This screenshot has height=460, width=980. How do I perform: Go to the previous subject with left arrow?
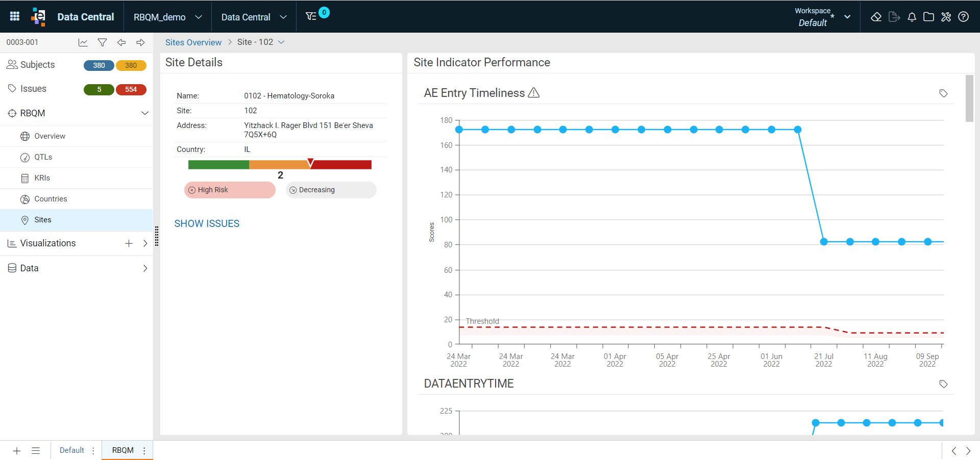[121, 42]
